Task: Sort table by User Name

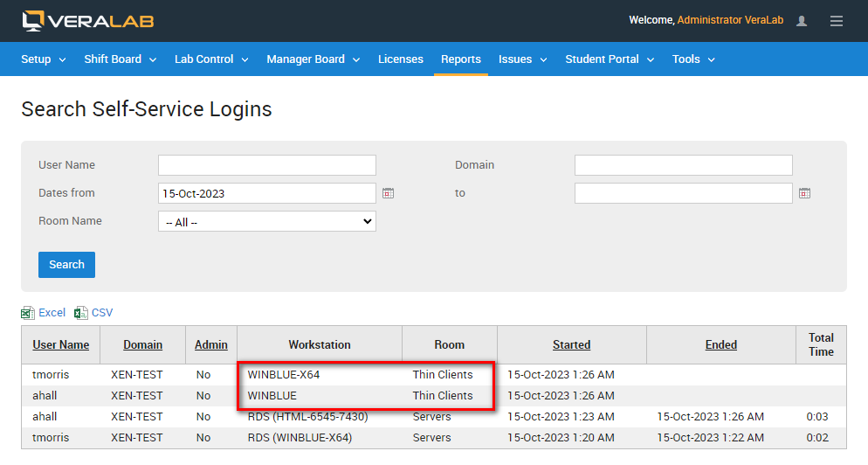Action: point(61,344)
